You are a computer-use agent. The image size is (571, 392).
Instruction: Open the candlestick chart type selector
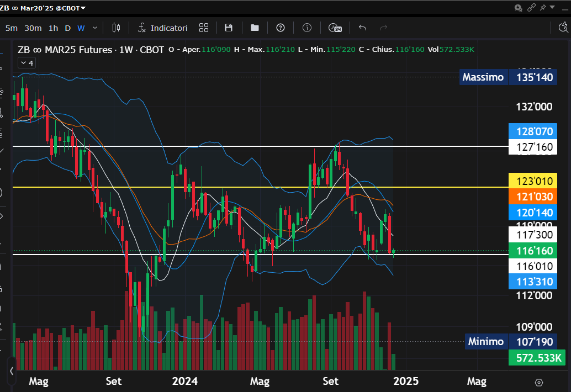[x=116, y=28]
